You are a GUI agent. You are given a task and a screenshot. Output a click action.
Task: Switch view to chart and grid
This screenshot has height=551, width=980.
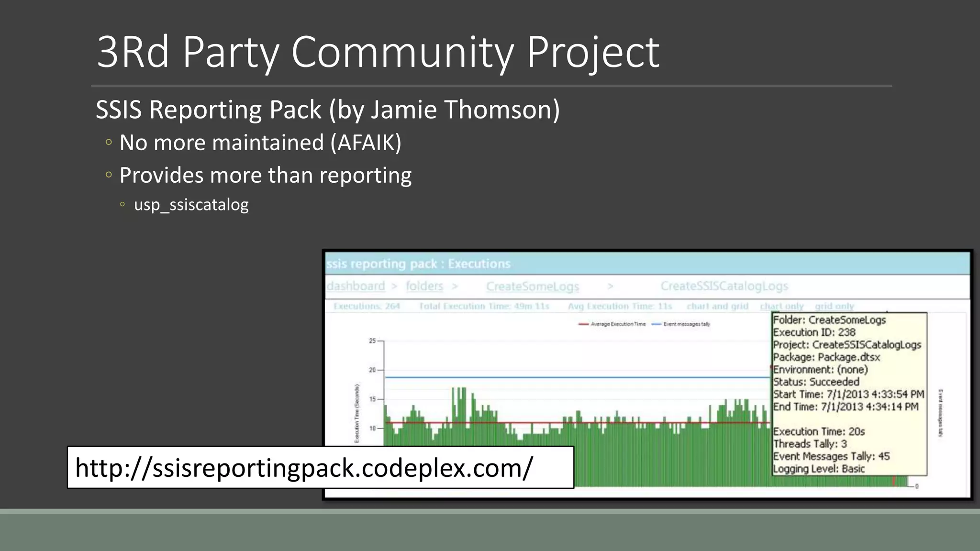717,306
